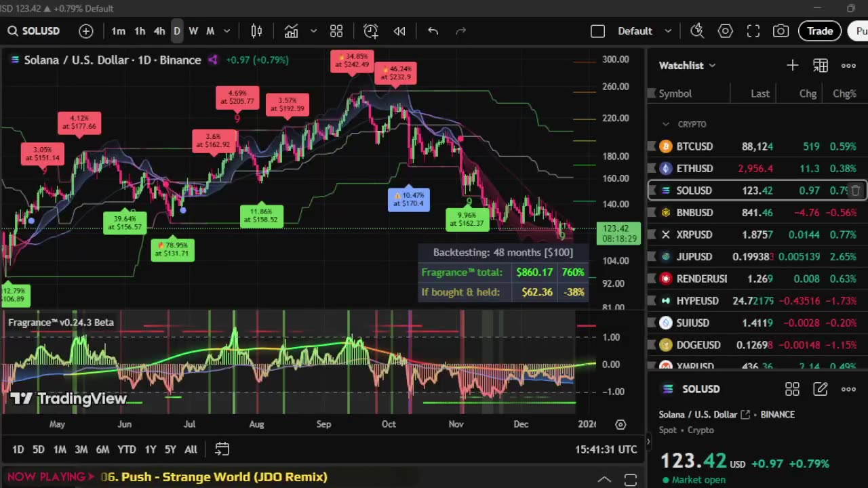Viewport: 868px width, 488px height.
Task: Click the compare or add symbol plus icon
Action: click(x=86, y=31)
